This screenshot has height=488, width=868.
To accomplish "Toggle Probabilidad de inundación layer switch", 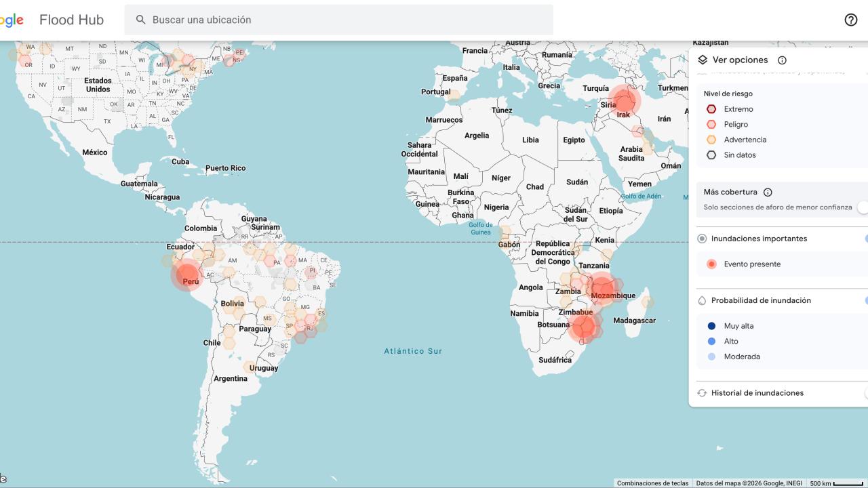I will (865, 300).
